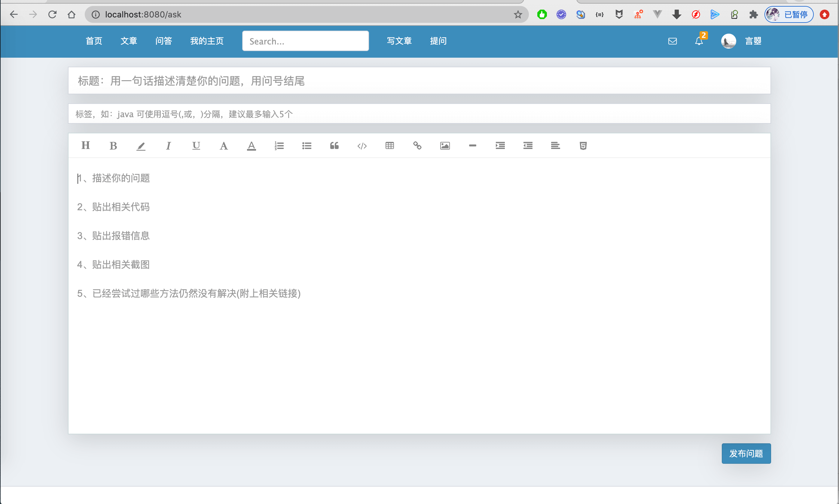Open the insert link tool
Image resolution: width=839 pixels, height=504 pixels.
click(417, 146)
